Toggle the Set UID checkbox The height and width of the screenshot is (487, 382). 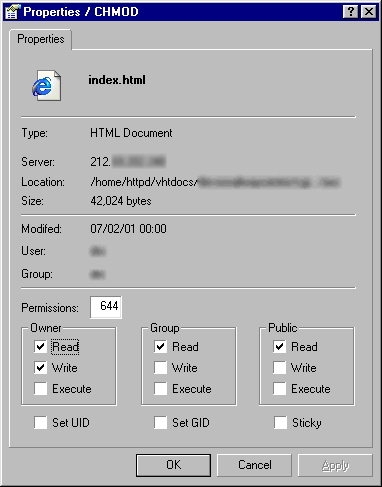(40, 423)
